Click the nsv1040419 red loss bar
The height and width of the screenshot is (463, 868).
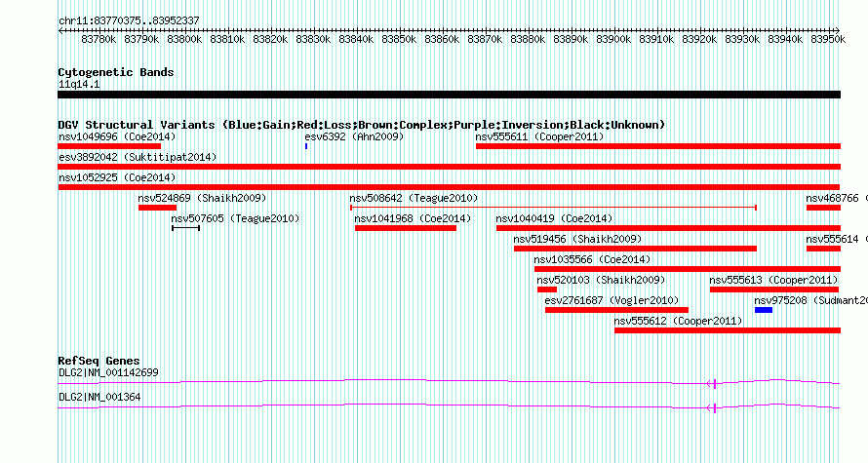pyautogui.click(x=668, y=228)
